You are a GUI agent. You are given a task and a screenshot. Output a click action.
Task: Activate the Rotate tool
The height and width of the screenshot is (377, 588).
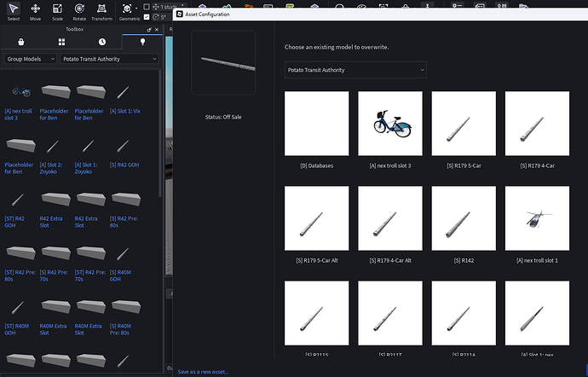[x=79, y=12]
